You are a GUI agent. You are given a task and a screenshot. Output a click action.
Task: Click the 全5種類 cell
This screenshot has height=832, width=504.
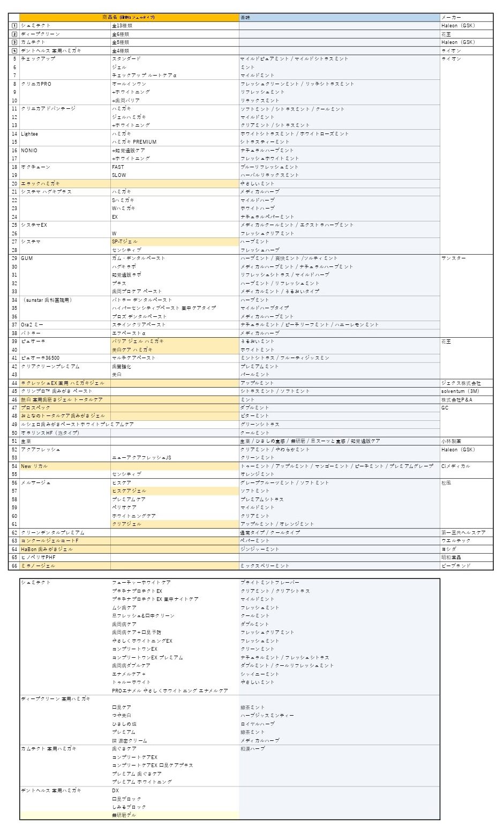tap(175, 42)
